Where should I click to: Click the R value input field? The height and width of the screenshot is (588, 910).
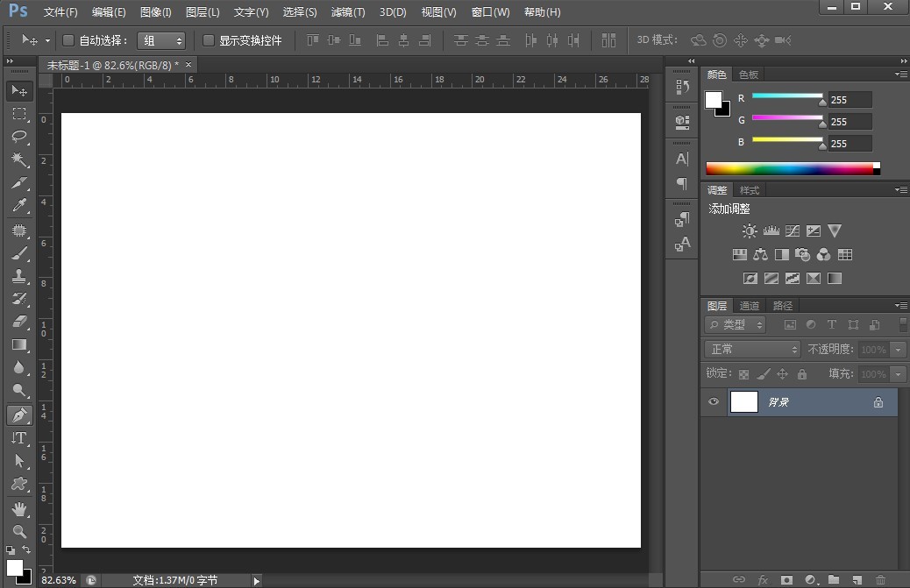(x=849, y=100)
